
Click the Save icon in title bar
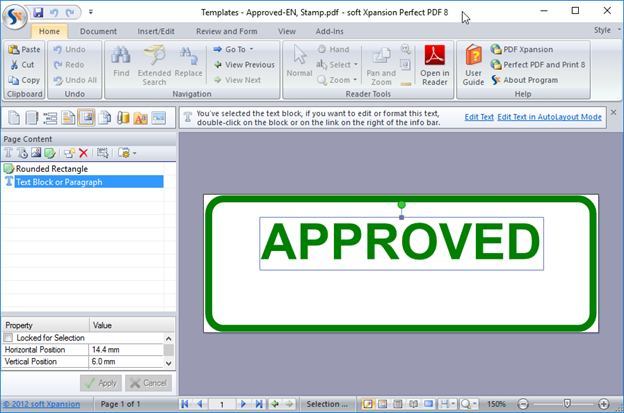(37, 11)
